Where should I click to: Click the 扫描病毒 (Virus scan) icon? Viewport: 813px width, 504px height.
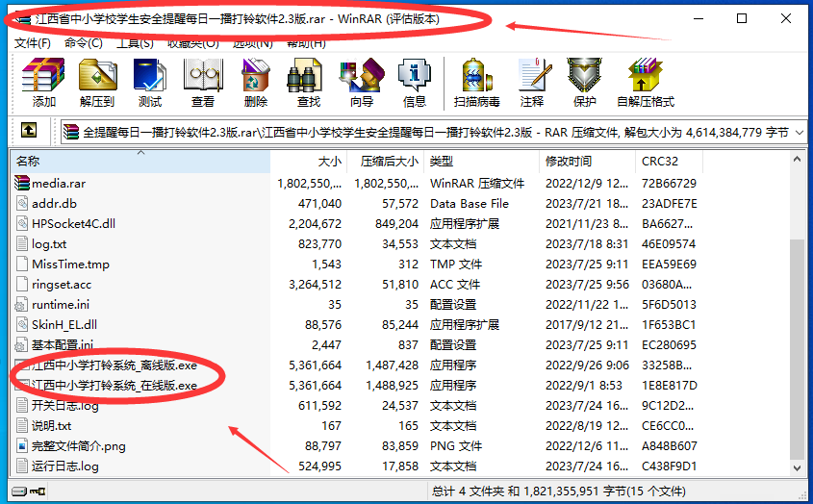[476, 76]
